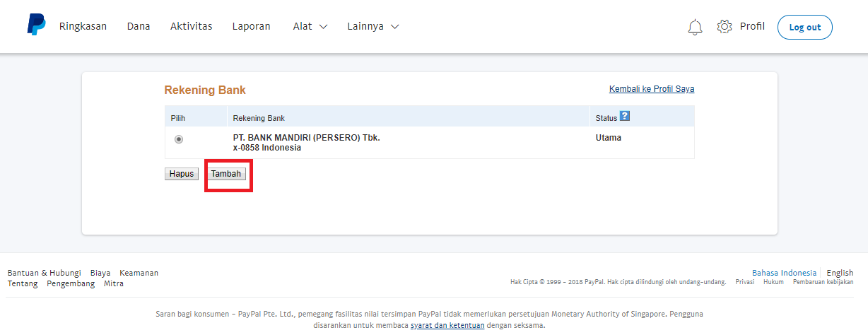This screenshot has height=335, width=868.
Task: Select the Bank Mandiri account radio button
Action: (179, 139)
